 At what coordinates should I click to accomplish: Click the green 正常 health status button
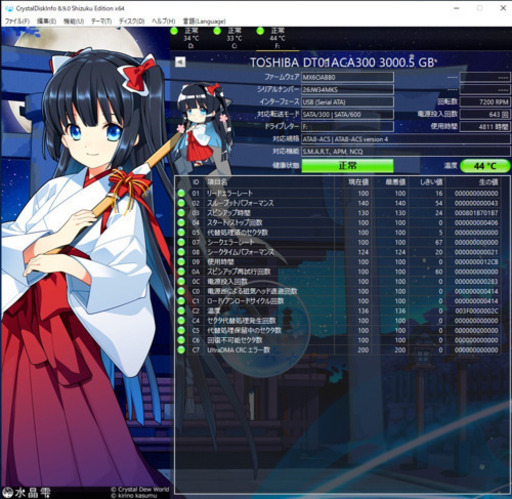pos(347,165)
